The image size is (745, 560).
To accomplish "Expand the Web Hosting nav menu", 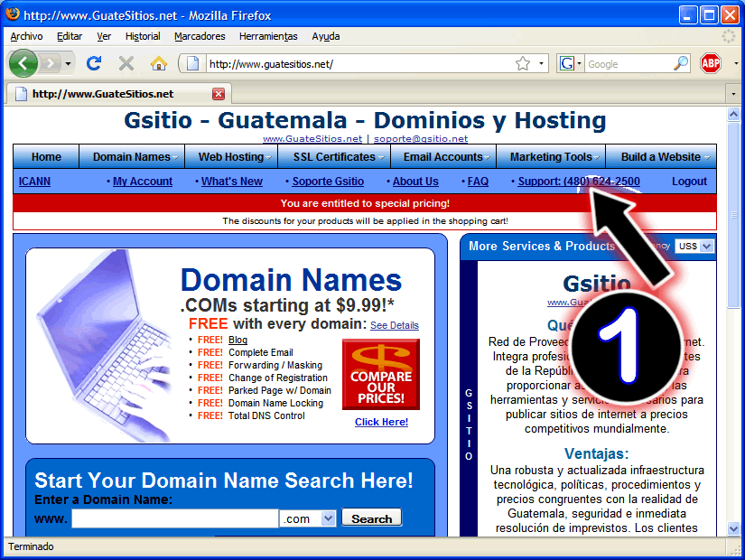I will tap(231, 156).
